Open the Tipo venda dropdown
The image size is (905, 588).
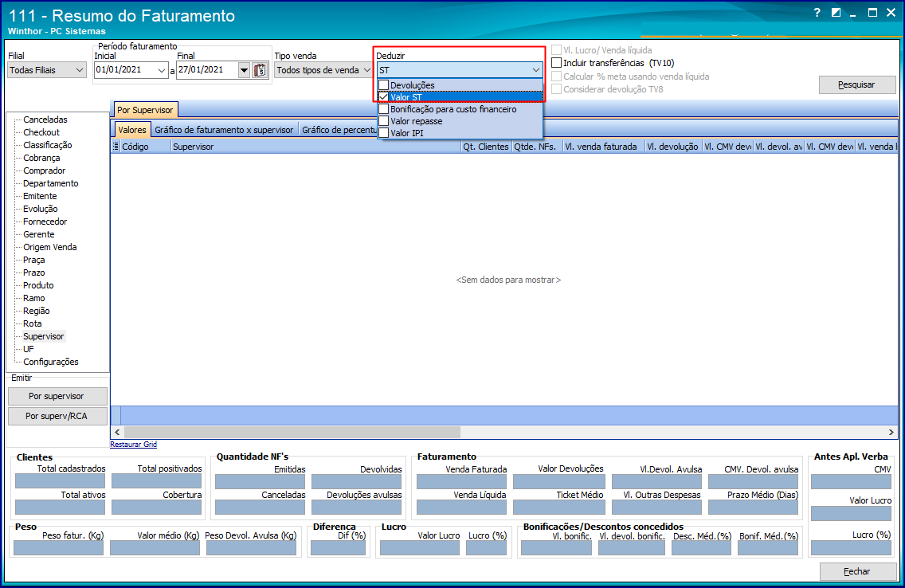coord(367,70)
